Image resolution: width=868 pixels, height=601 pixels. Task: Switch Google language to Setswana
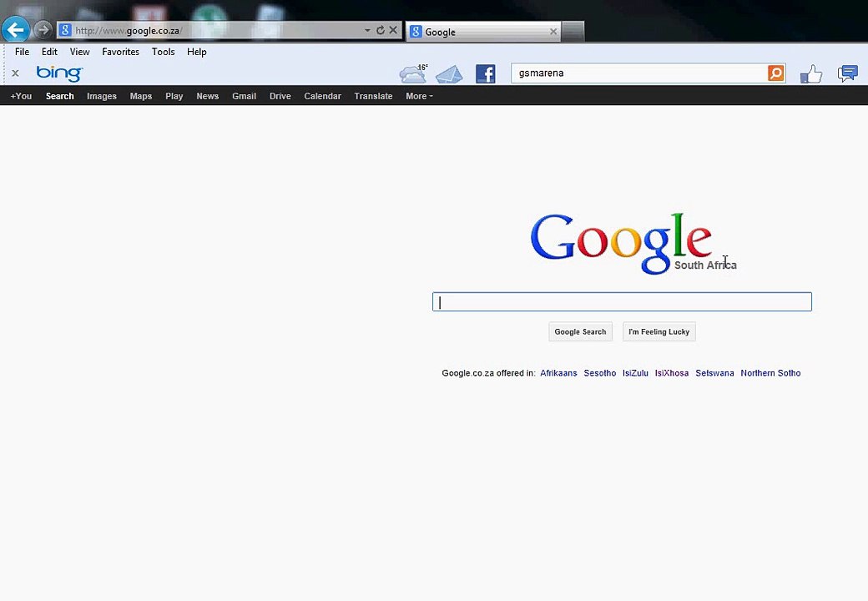pyautogui.click(x=714, y=373)
